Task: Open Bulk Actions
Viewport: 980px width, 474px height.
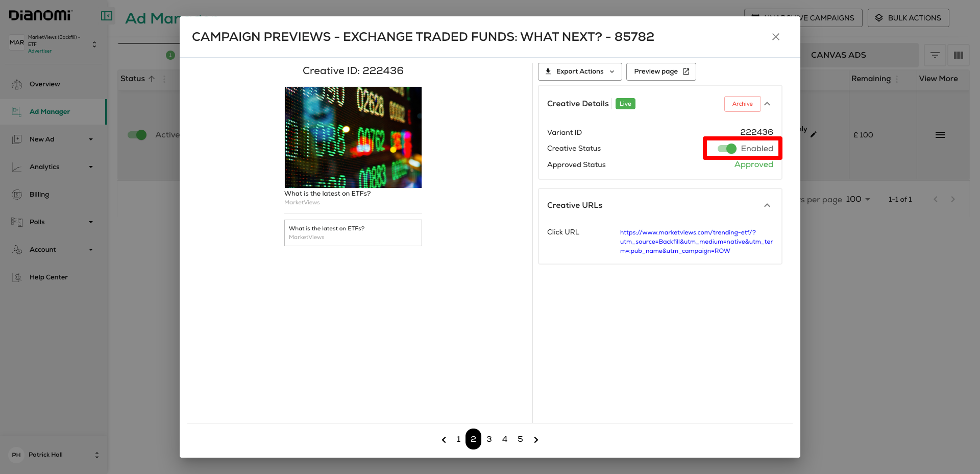Action: coord(908,18)
